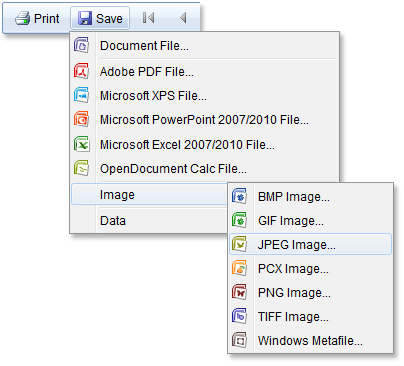Go to the previous page
This screenshot has width=404, height=366.
(x=183, y=18)
